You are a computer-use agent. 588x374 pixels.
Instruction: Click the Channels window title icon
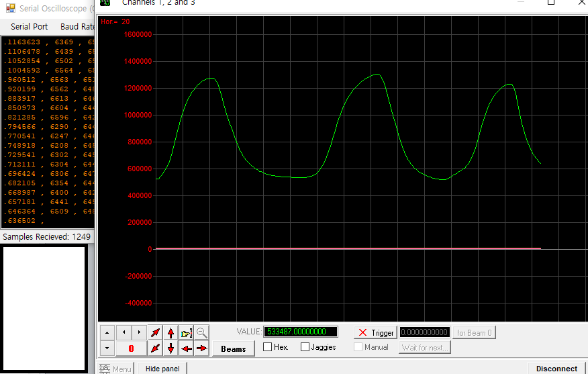coord(105,3)
